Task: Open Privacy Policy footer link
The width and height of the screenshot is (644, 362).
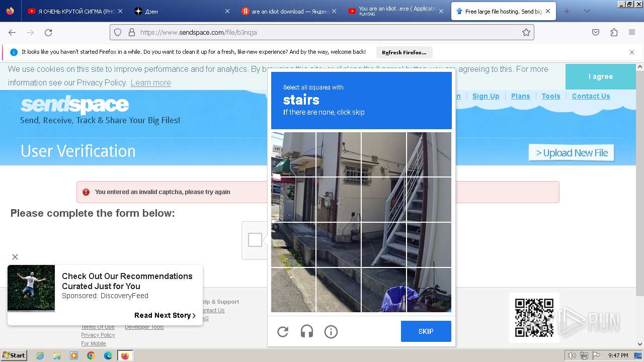Action: [98, 335]
